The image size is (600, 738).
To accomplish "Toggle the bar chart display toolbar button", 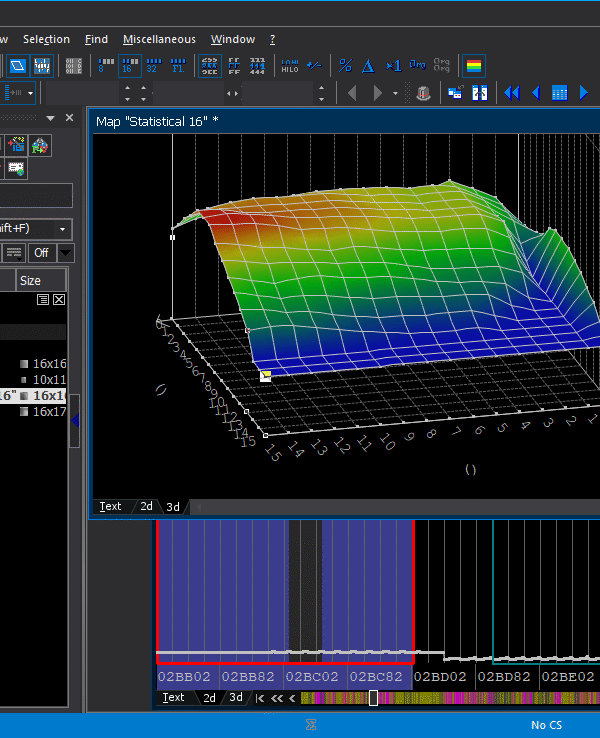I will point(42,65).
